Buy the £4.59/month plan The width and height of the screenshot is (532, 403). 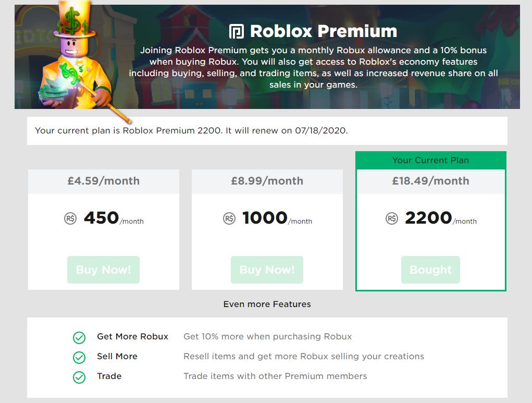[x=104, y=270]
